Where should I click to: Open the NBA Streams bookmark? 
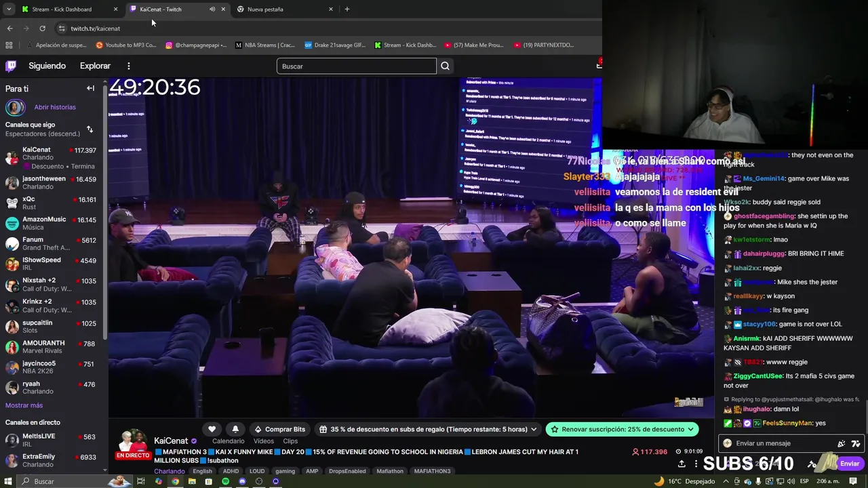click(264, 45)
